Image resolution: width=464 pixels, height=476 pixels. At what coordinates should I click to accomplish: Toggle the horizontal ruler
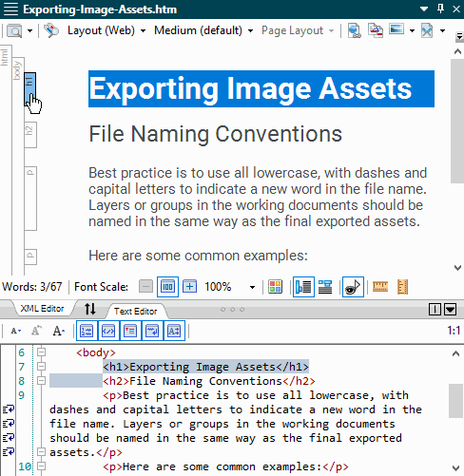[x=380, y=287]
